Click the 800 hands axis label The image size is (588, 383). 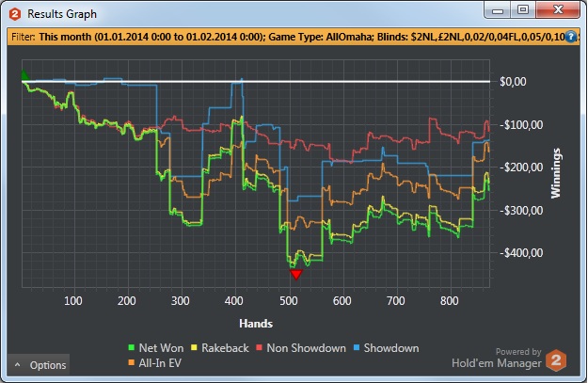450,301
